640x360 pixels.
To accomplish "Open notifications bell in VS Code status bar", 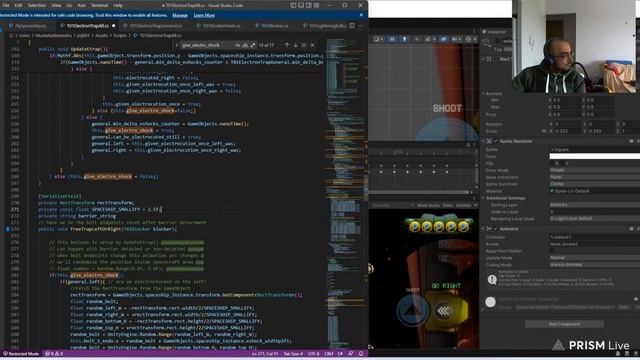I will (x=361, y=354).
